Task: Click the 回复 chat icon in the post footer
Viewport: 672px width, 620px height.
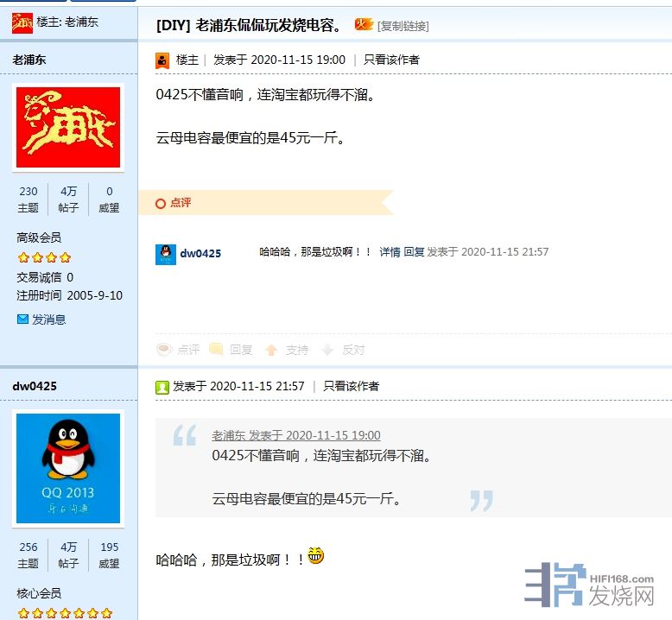Action: pyautogui.click(x=217, y=350)
